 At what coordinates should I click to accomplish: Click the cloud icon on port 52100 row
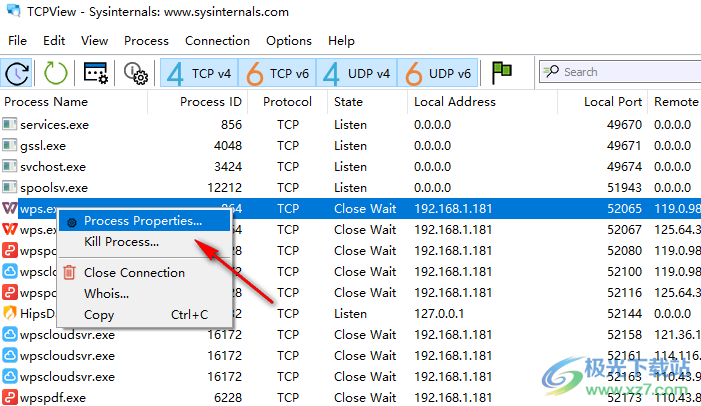point(9,271)
